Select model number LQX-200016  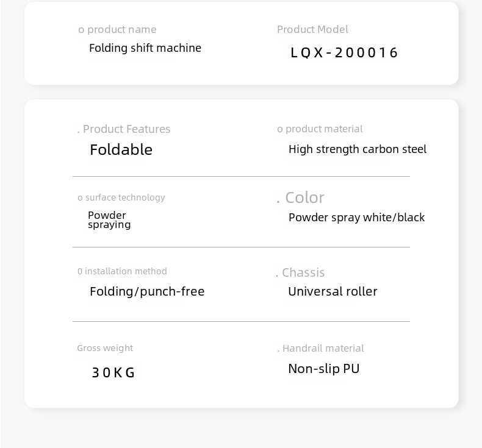coord(344,52)
